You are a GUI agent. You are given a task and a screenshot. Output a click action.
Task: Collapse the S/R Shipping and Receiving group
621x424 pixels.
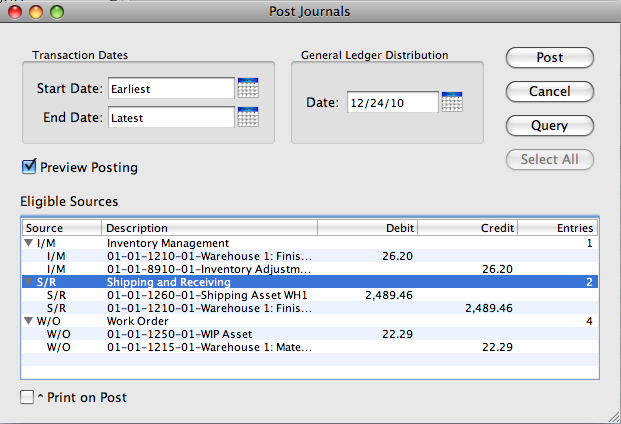coord(28,283)
